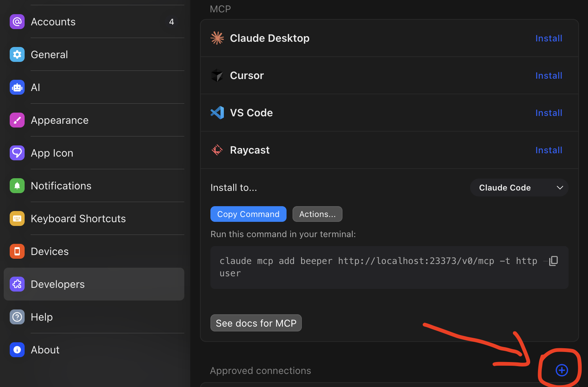Show Devices settings
This screenshot has width=588, height=387.
coord(94,251)
